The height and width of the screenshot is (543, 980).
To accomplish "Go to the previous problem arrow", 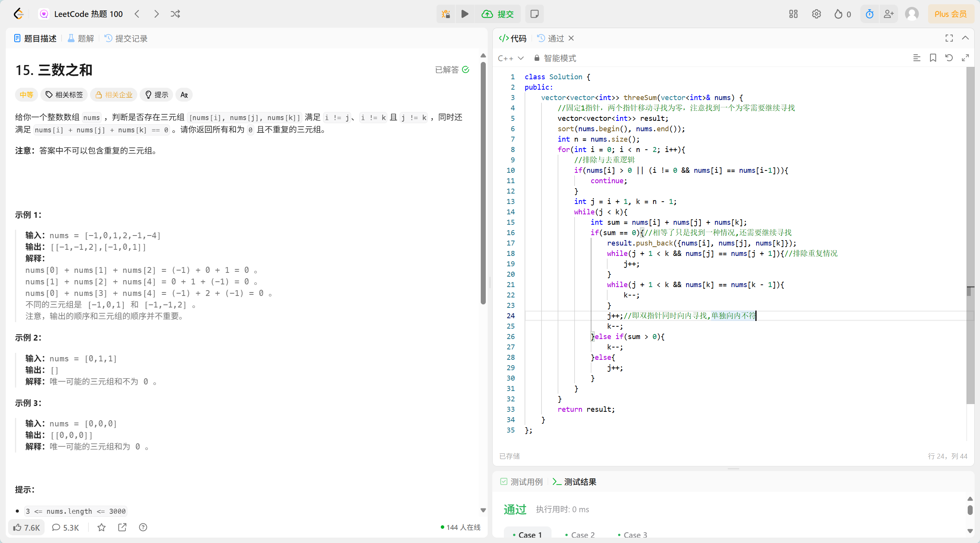I will click(x=137, y=14).
